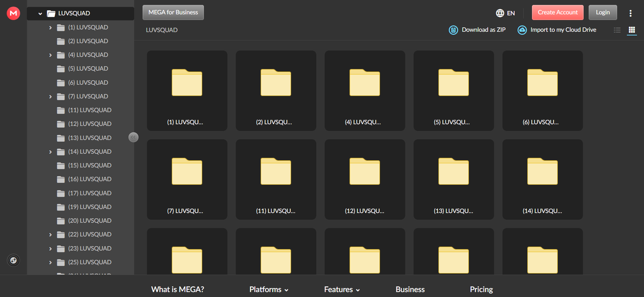This screenshot has width=644, height=297.
Task: Expand (14) LUVSQUAD tree arrow
Action: point(50,152)
